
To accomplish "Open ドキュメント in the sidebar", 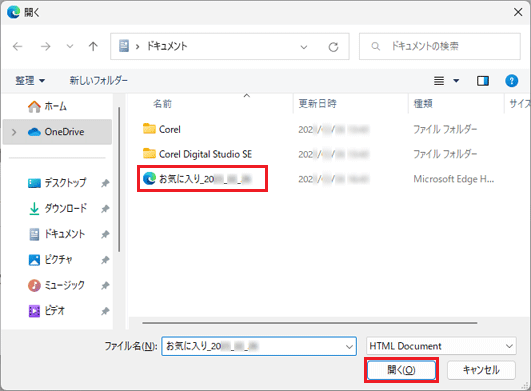I will 57,234.
